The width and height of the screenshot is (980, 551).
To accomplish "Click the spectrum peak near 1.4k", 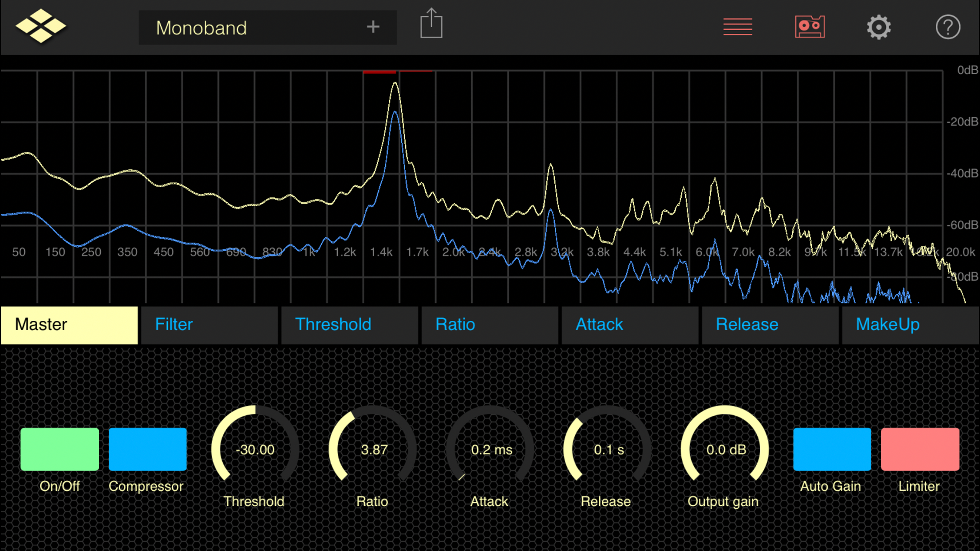I will point(395,84).
